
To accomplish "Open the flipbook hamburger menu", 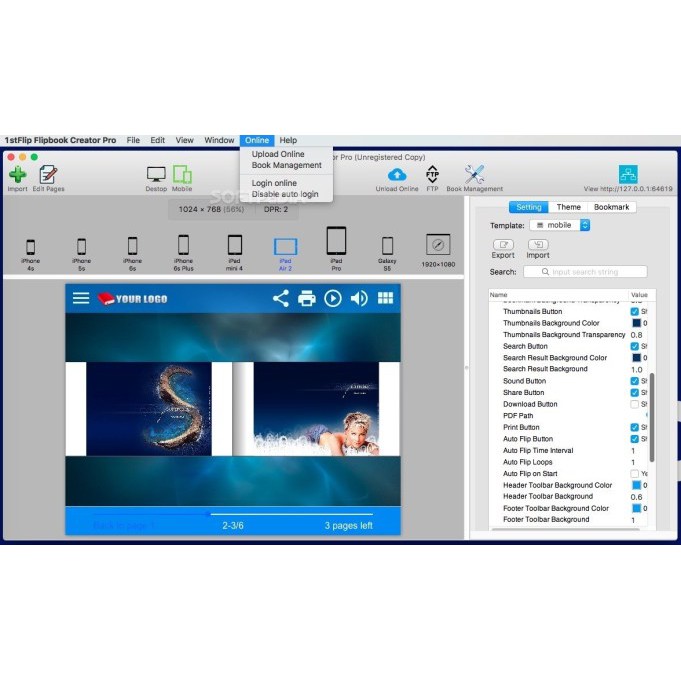I will (81, 298).
